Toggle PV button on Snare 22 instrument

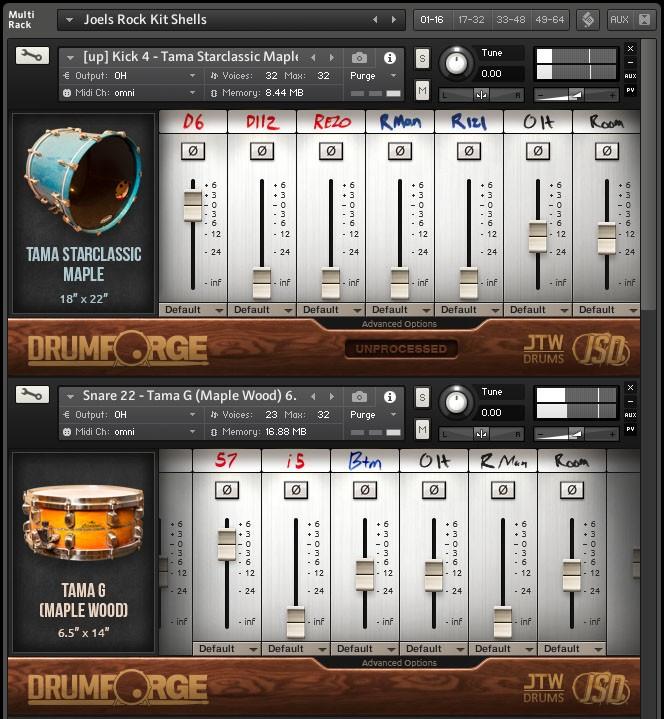pyautogui.click(x=631, y=429)
